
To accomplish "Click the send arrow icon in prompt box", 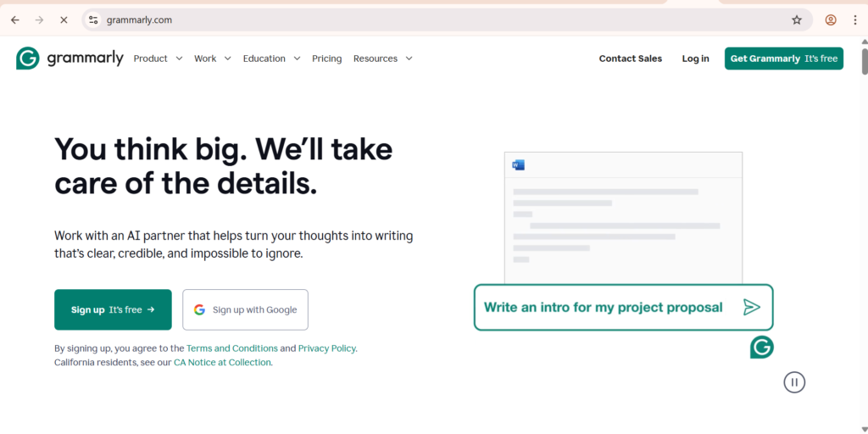I will 751,307.
